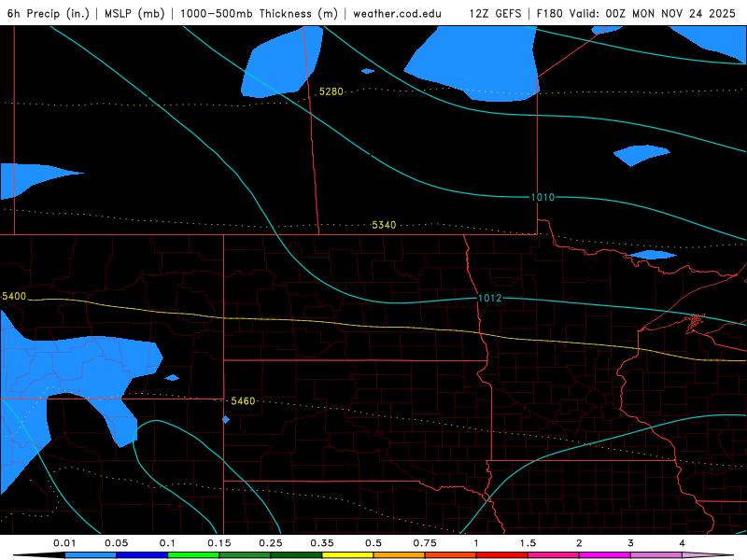The image size is (747, 560).
Task: Click the '1000-500mb Thickness (m)' header label
Action: coord(259,13)
